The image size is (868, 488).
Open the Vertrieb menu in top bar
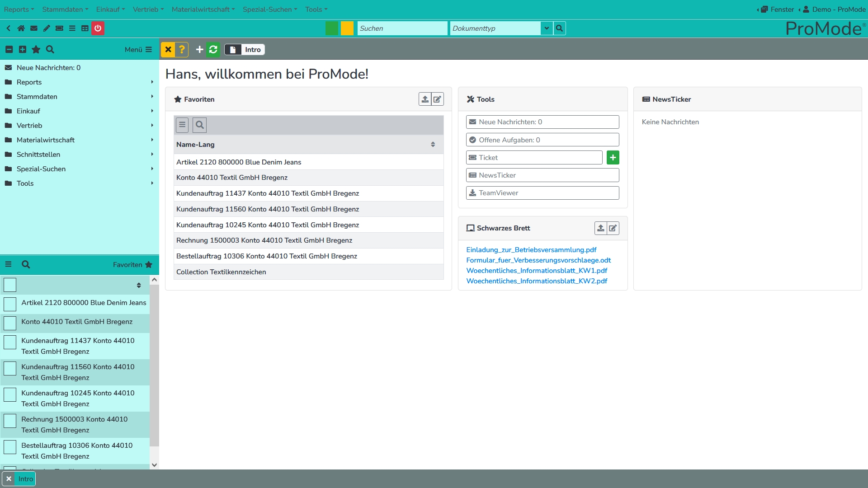148,9
